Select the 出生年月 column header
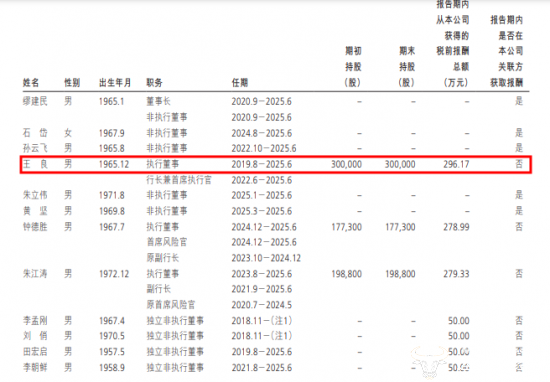Image resolution: width=550 pixels, height=382 pixels. [x=115, y=83]
